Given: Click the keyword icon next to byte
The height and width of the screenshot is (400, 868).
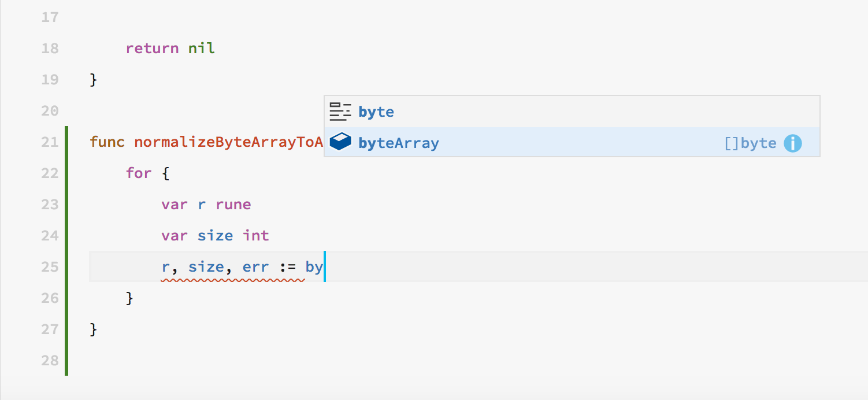Looking at the screenshot, I should tap(340, 112).
